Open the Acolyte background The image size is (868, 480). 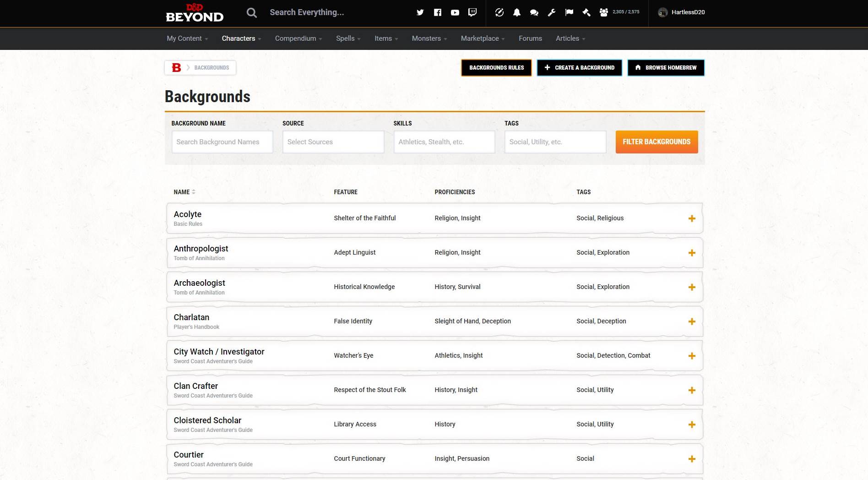pyautogui.click(x=187, y=214)
